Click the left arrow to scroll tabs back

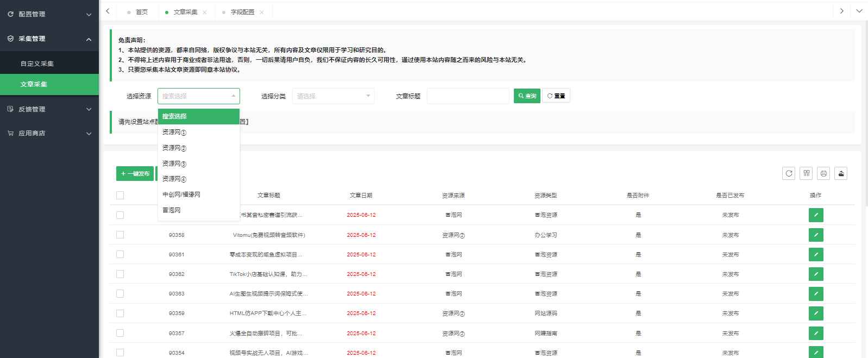108,11
